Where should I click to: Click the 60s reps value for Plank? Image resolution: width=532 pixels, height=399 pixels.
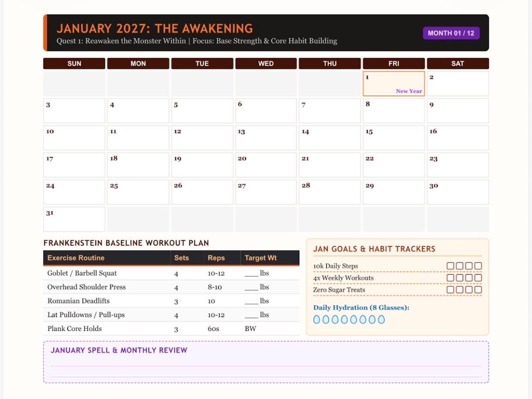(213, 329)
